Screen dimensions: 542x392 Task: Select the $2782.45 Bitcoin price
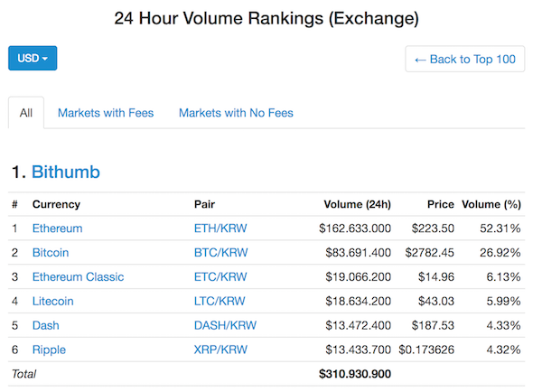(430, 253)
